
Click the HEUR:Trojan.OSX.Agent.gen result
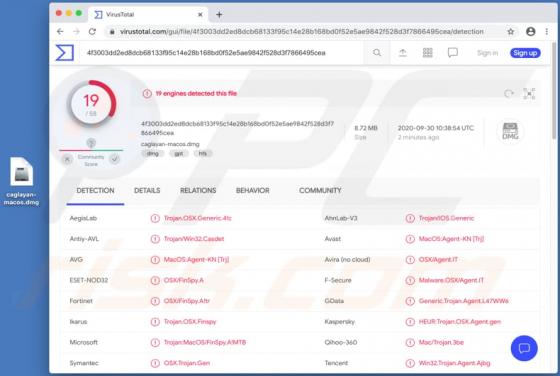460,322
